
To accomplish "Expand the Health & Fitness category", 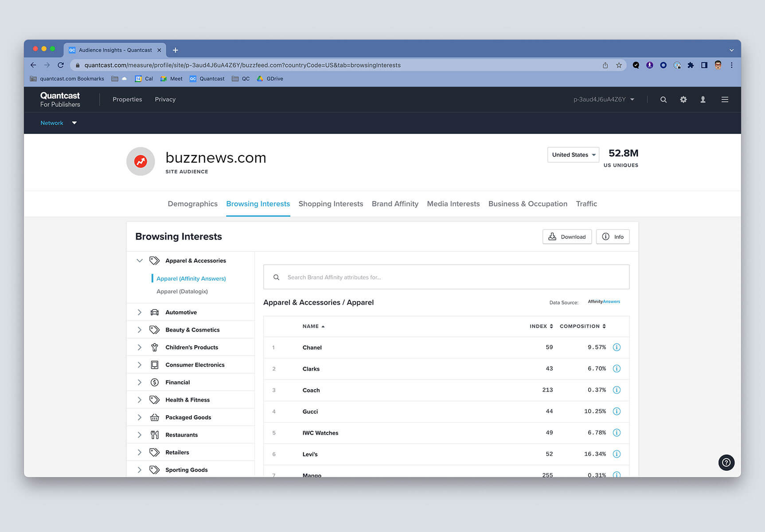I will click(140, 400).
